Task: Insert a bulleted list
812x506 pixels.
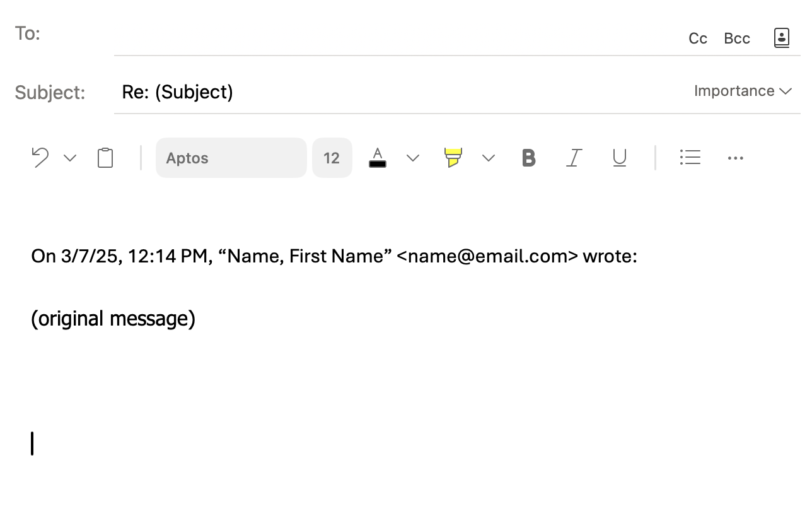Action: [690, 157]
